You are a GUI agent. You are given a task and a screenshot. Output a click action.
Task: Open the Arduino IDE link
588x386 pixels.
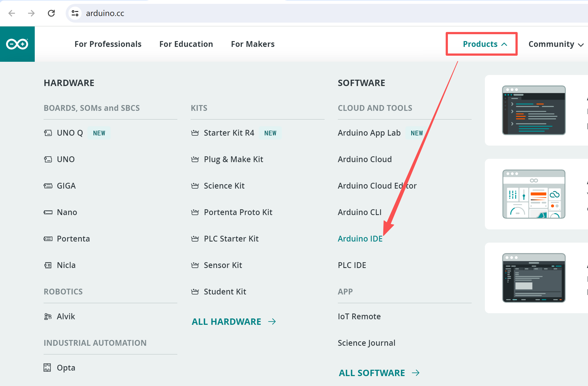pyautogui.click(x=360, y=239)
